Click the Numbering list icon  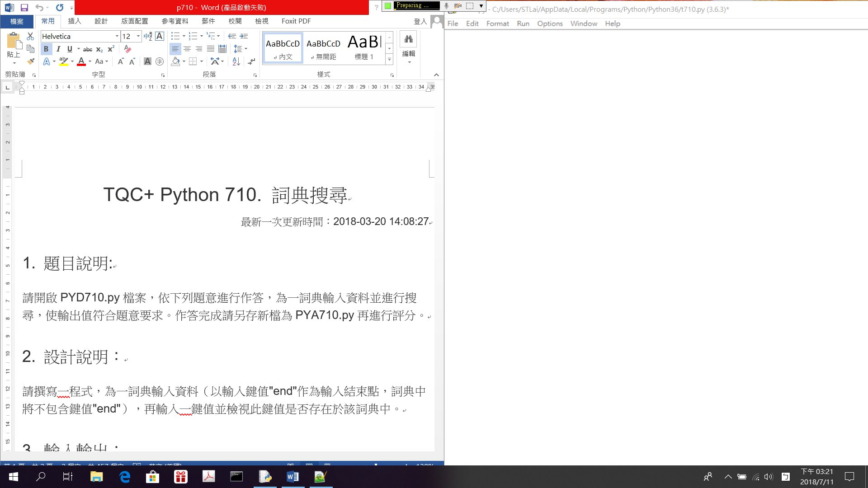coord(193,36)
